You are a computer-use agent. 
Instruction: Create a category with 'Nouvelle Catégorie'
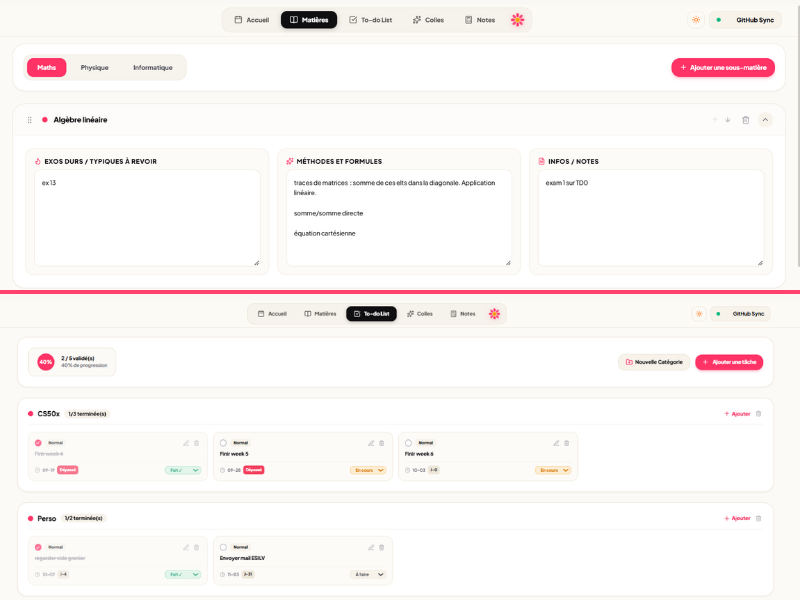(654, 362)
